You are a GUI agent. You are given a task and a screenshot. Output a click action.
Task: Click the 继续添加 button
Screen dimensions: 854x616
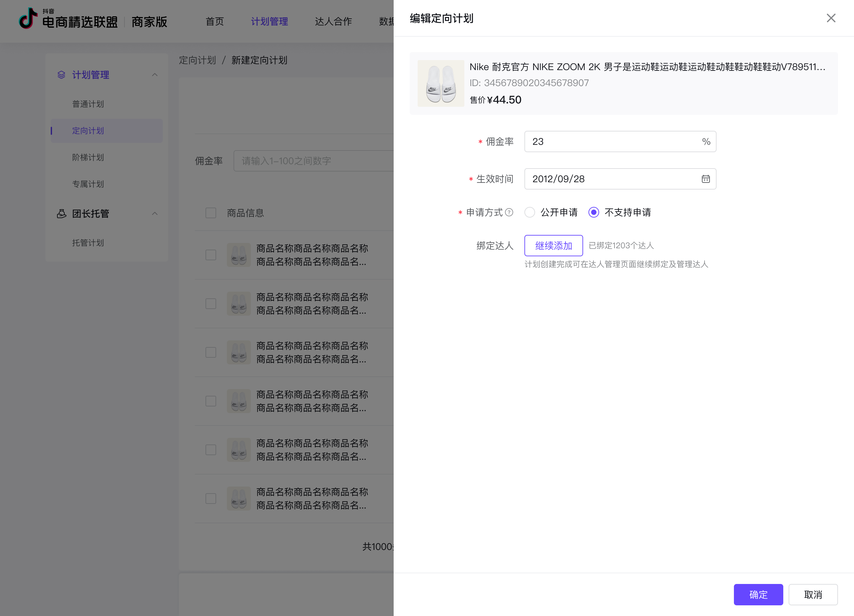553,246
